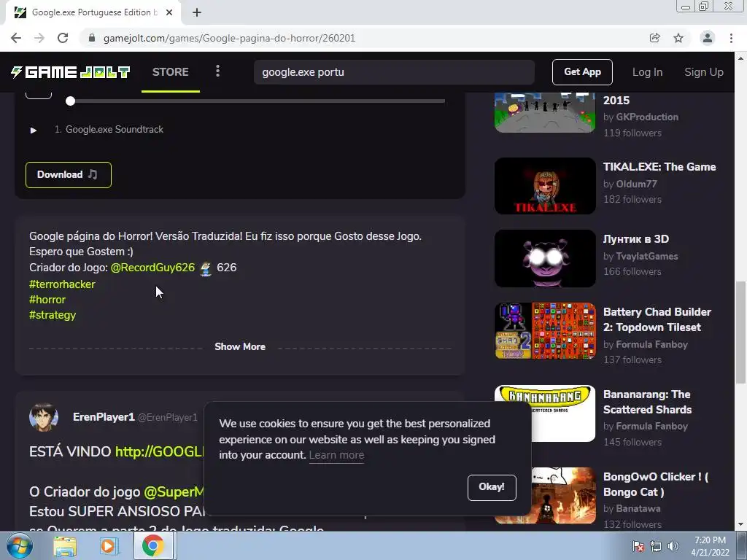Bookmark this page with star
747x560 pixels.
coord(678,38)
